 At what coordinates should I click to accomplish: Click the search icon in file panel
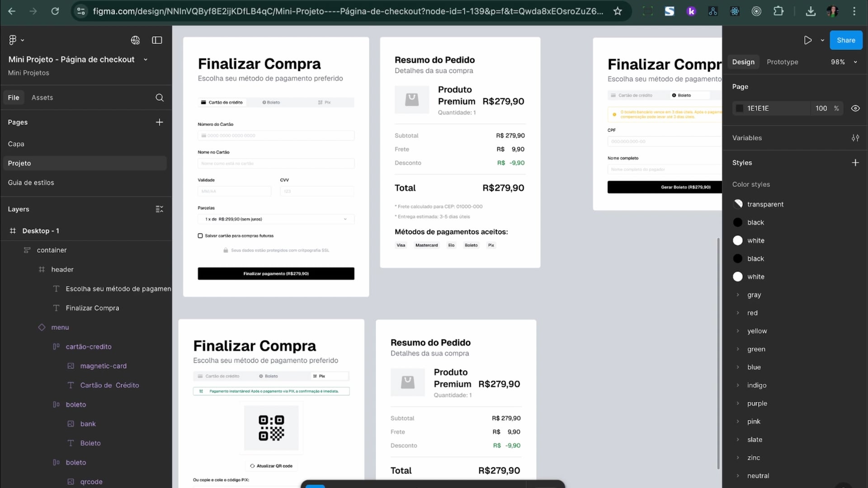point(160,98)
